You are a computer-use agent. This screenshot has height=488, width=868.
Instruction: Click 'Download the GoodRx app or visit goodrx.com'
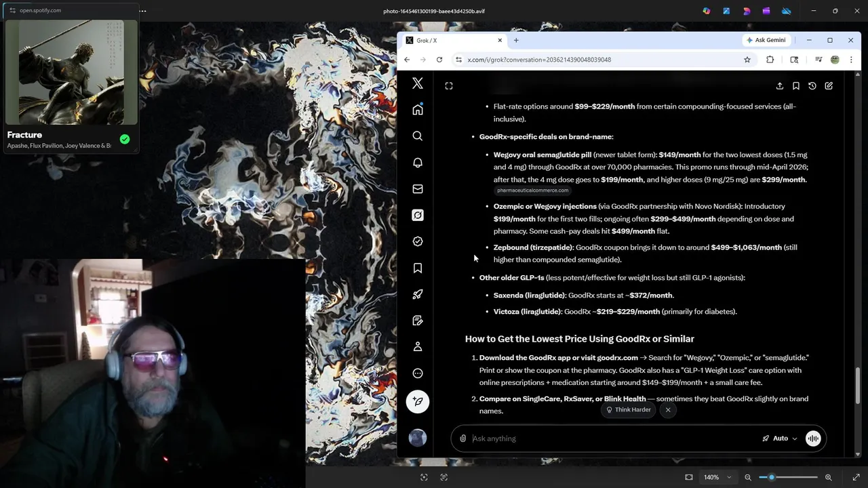coord(559,358)
